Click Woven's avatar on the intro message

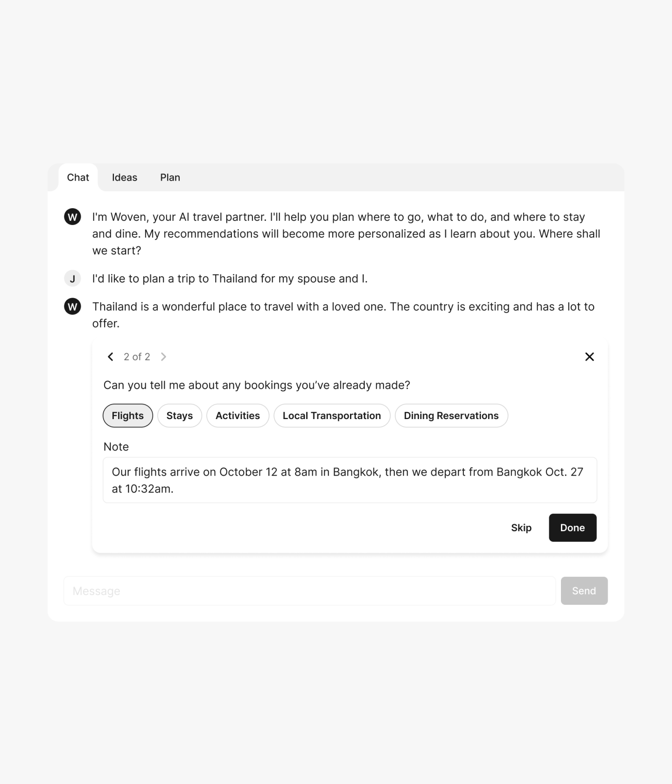point(72,217)
